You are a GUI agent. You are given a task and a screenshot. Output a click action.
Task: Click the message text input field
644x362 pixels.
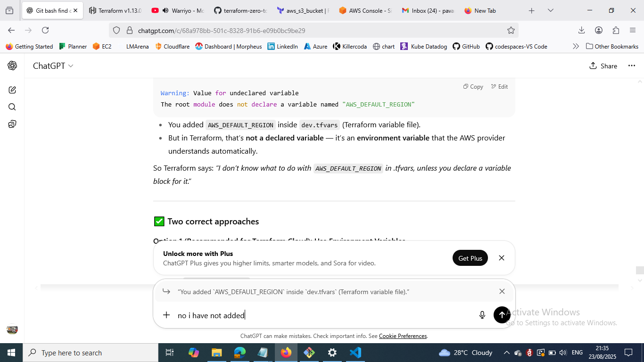321,315
